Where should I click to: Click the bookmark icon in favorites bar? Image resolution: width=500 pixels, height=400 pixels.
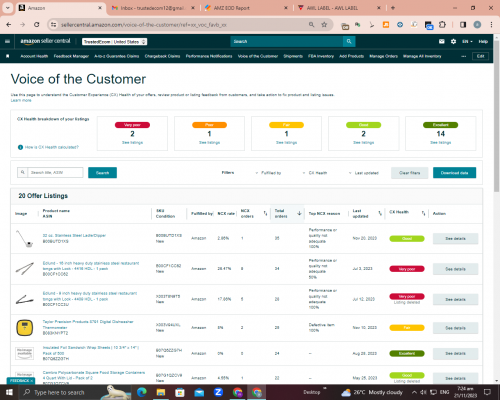(8, 56)
